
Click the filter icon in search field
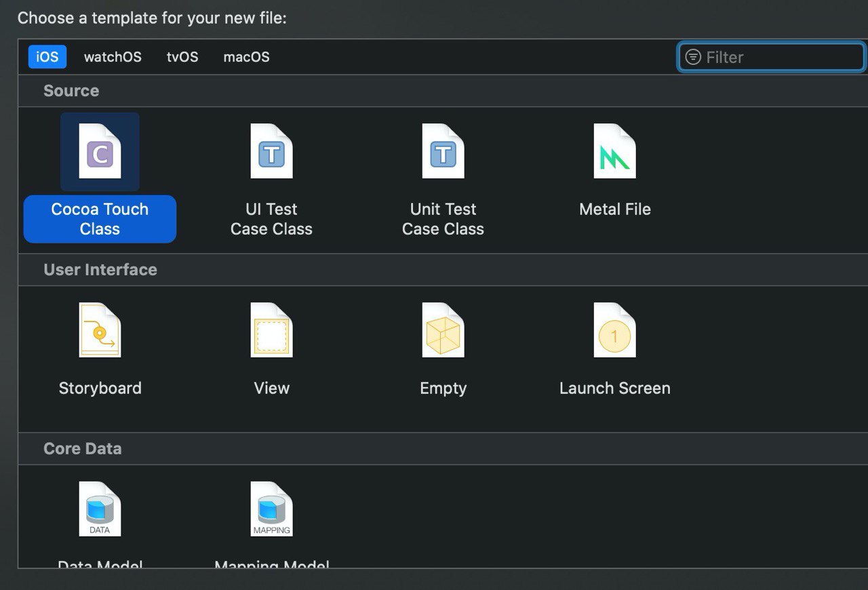pos(692,57)
